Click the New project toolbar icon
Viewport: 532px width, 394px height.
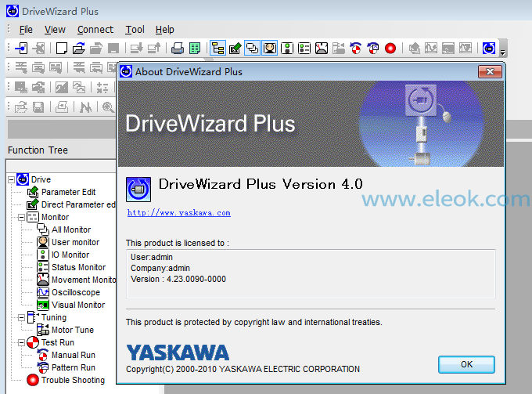[x=61, y=49]
